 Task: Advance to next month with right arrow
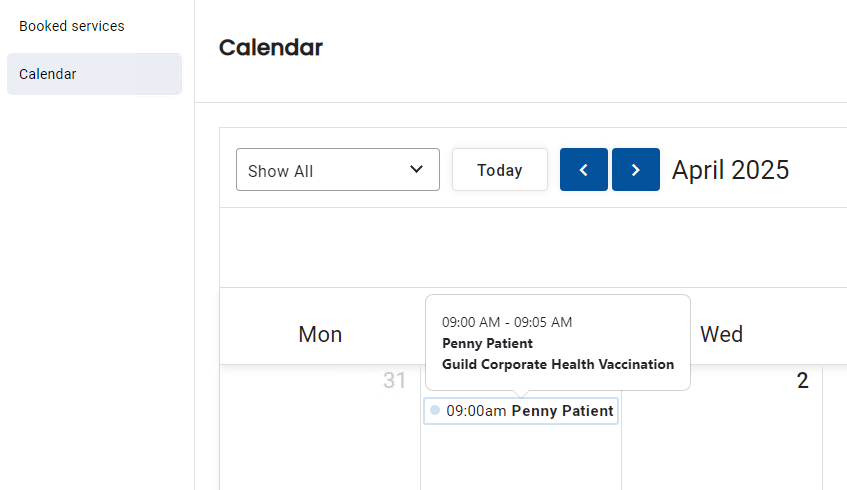[636, 170]
